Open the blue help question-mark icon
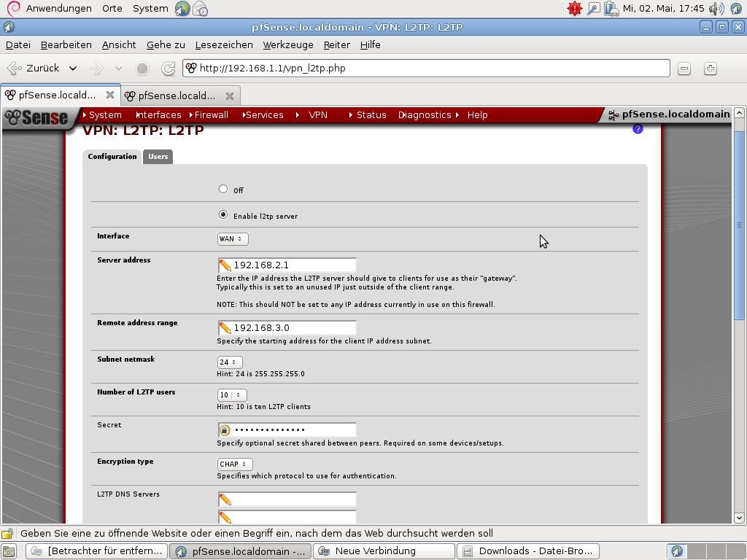The width and height of the screenshot is (747, 560). coord(638,128)
